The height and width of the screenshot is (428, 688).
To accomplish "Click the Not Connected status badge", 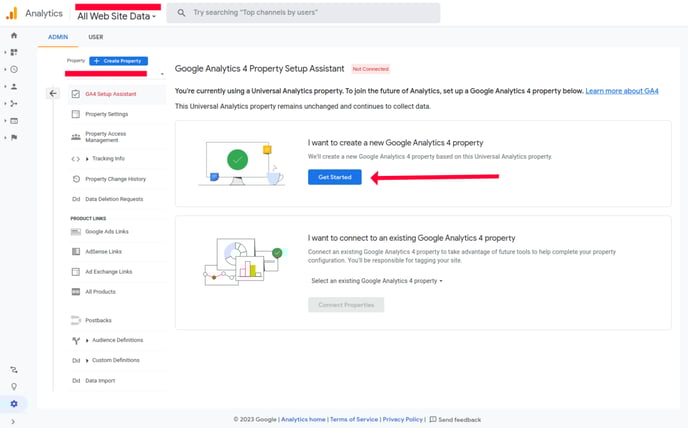I will click(x=371, y=69).
